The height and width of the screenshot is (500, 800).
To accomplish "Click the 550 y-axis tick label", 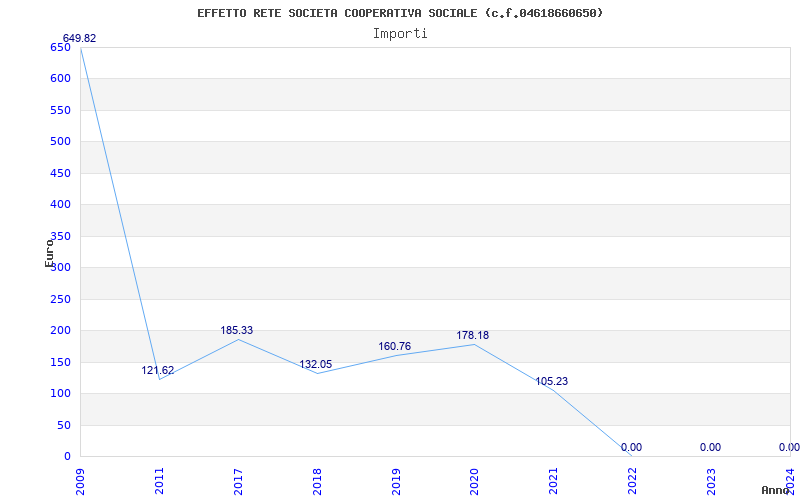I will click(60, 110).
